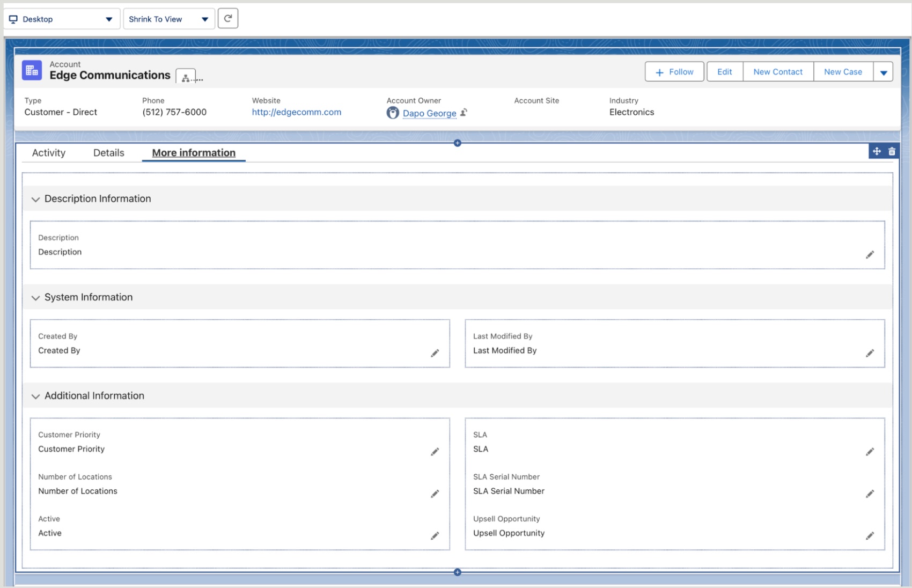Edit the Number of Locations pencil

[435, 494]
